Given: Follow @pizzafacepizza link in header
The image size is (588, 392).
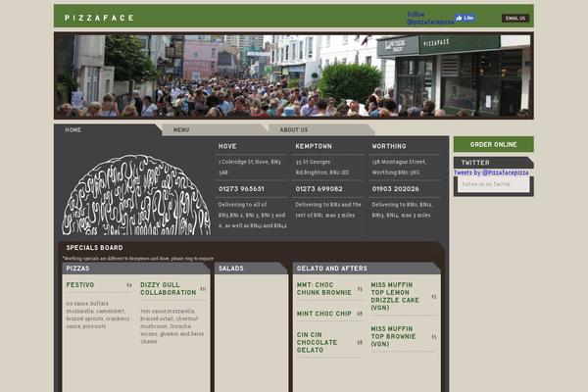Looking at the screenshot, I should pyautogui.click(x=430, y=18).
